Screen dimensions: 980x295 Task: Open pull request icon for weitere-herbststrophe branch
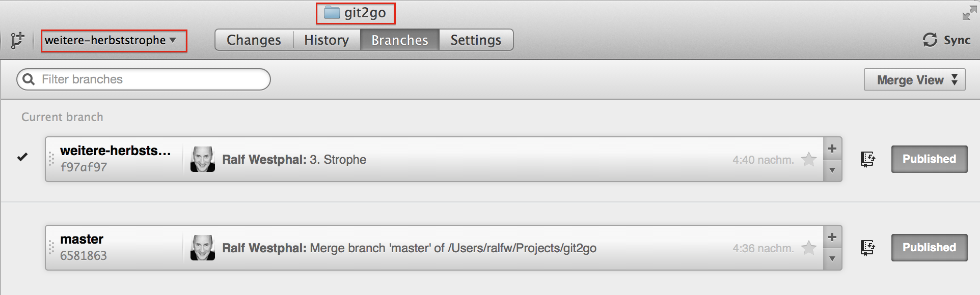(x=867, y=159)
